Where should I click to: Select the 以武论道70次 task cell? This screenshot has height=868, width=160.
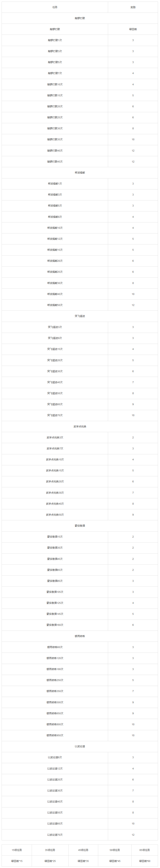(x=55, y=835)
